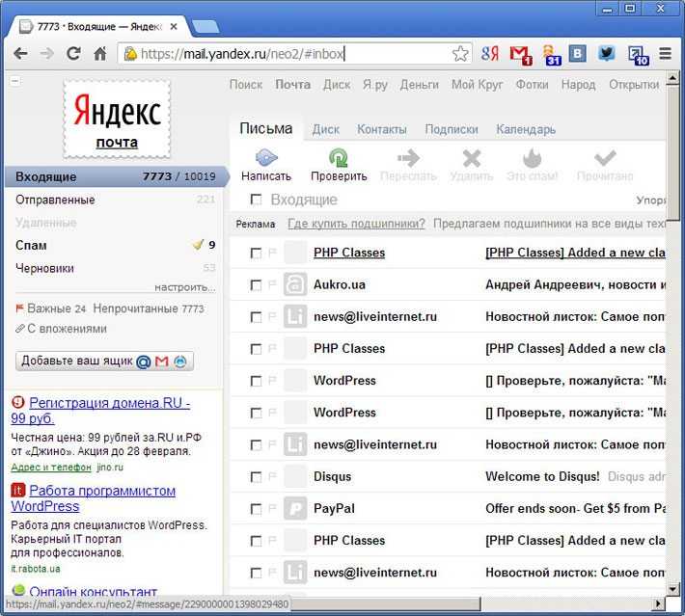This screenshot has width=685, height=616.
Task: Click the Aukro.ua sender avatar icon
Action: tap(295, 284)
